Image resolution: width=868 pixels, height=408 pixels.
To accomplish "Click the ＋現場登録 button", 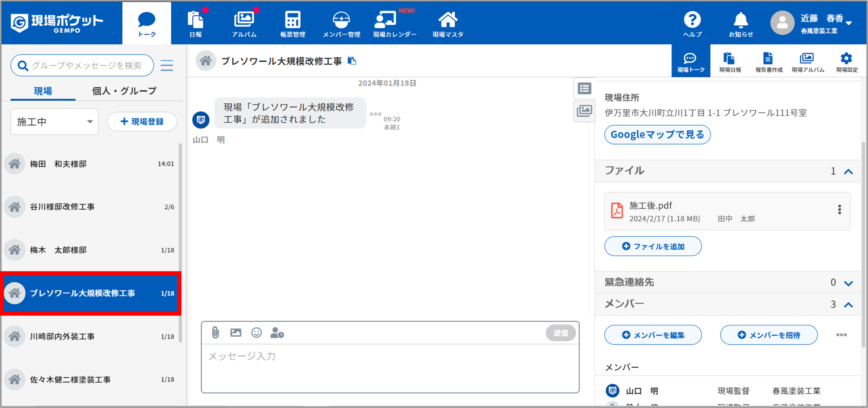I will (142, 122).
